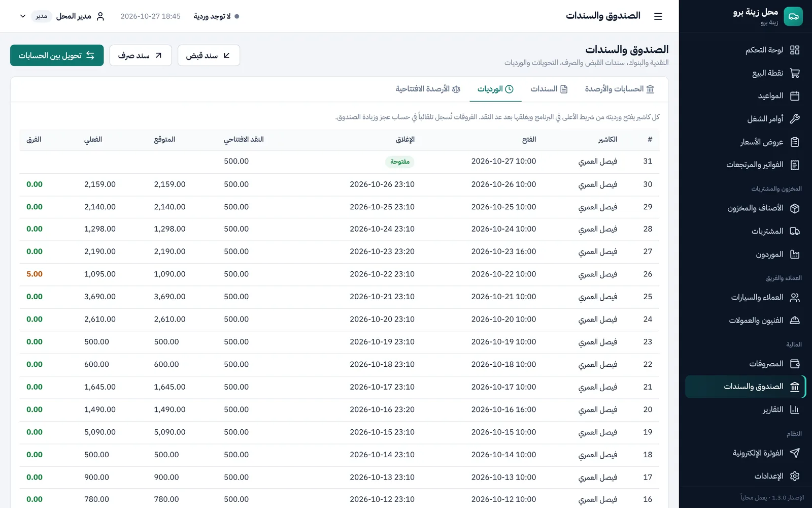Select the الورديات tab
The width and height of the screenshot is (812, 508).
pos(495,89)
